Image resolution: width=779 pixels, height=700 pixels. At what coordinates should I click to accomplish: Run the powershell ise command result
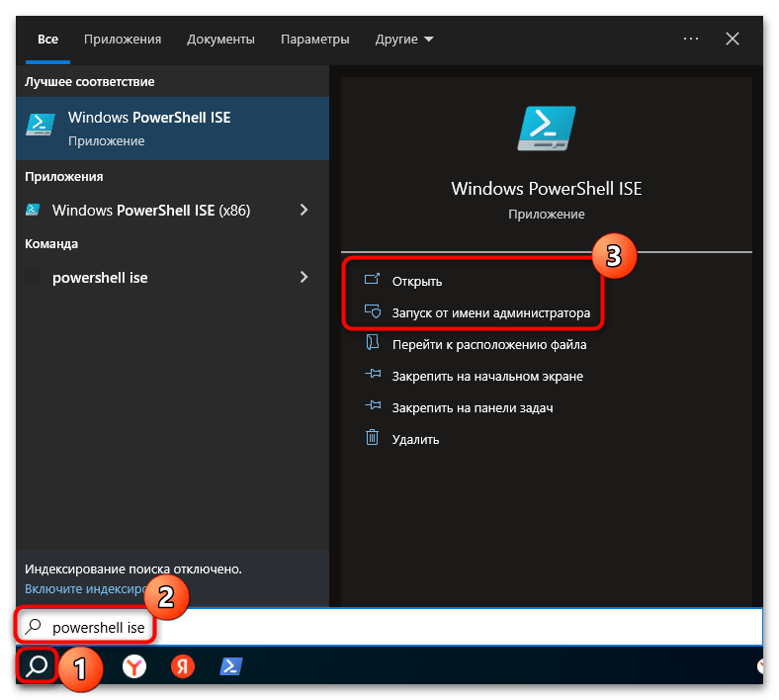coord(100,277)
